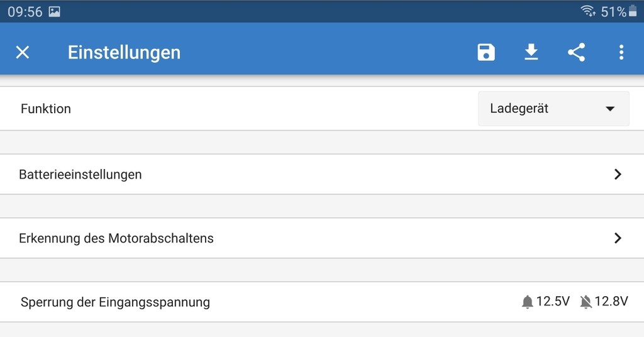
Task: Open the three-dot overflow menu
Action: pos(621,52)
